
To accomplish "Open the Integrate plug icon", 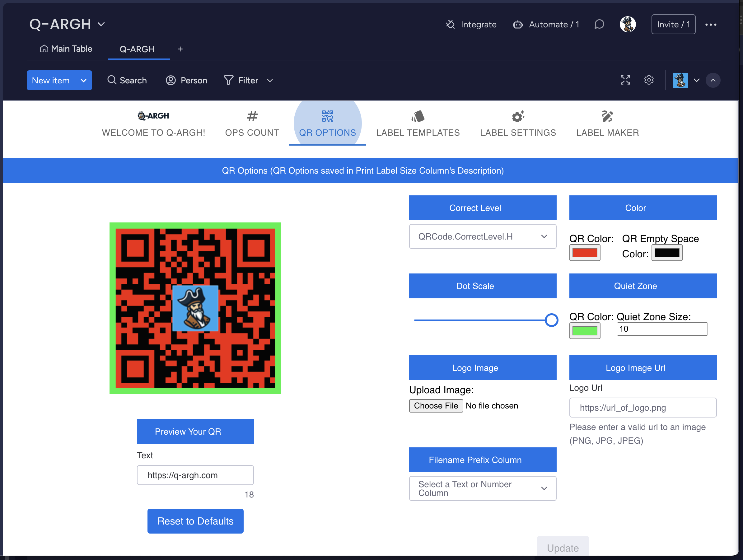I will click(450, 25).
